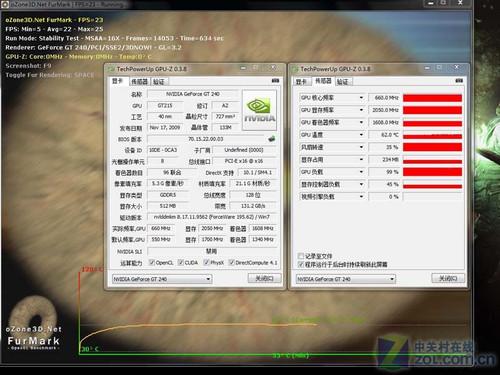Open the GPU temperature sensor dropdown arrow
This screenshot has height=375, width=500.
tap(361, 135)
